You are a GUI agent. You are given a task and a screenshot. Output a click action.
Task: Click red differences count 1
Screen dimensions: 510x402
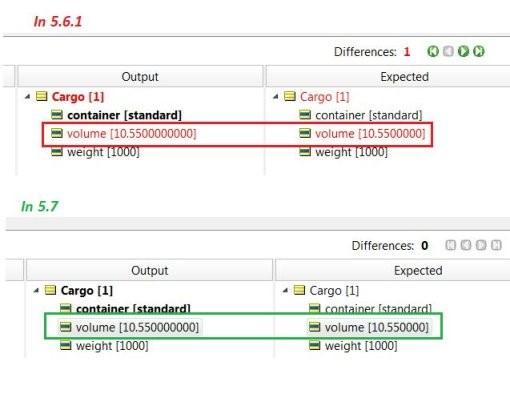pos(407,52)
